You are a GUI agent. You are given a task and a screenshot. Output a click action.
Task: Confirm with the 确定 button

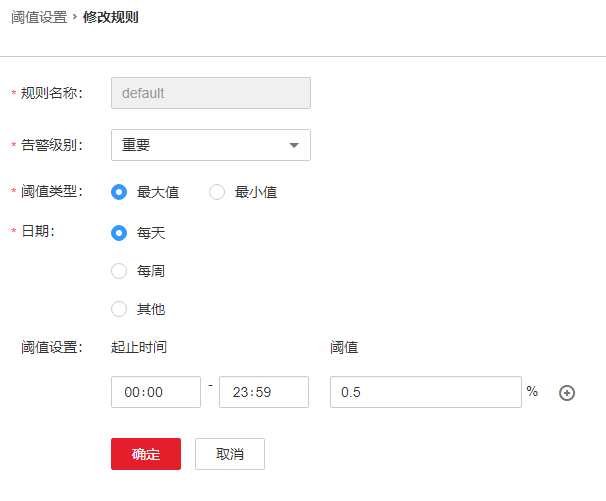146,454
